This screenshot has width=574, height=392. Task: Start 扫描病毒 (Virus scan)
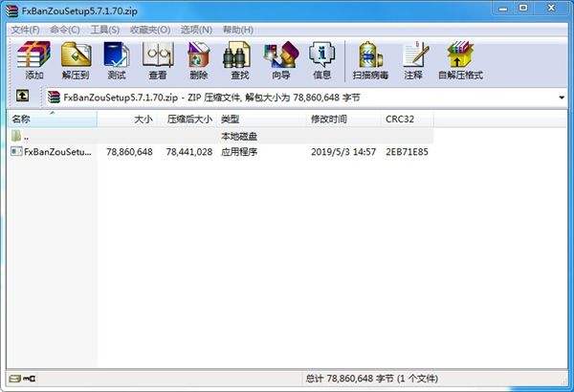pos(370,60)
